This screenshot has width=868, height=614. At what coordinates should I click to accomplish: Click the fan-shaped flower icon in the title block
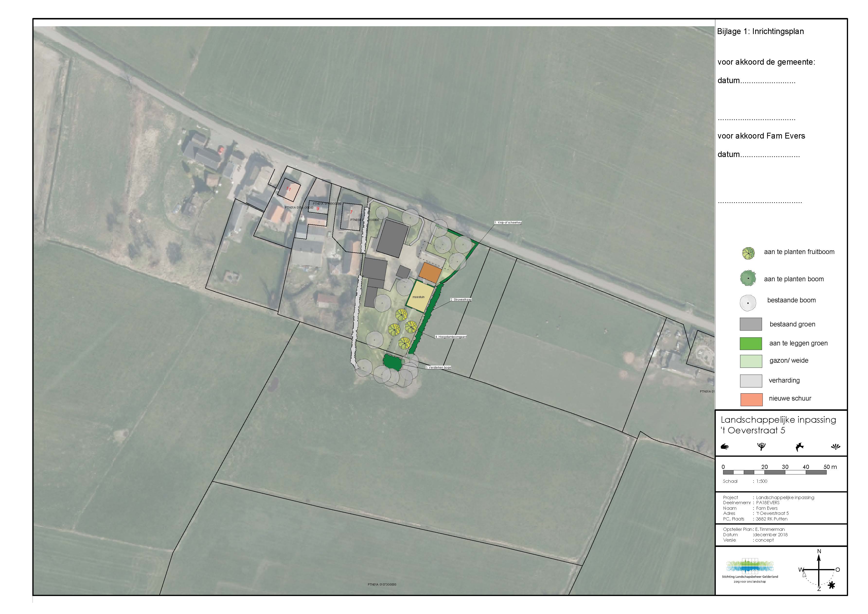click(x=835, y=447)
